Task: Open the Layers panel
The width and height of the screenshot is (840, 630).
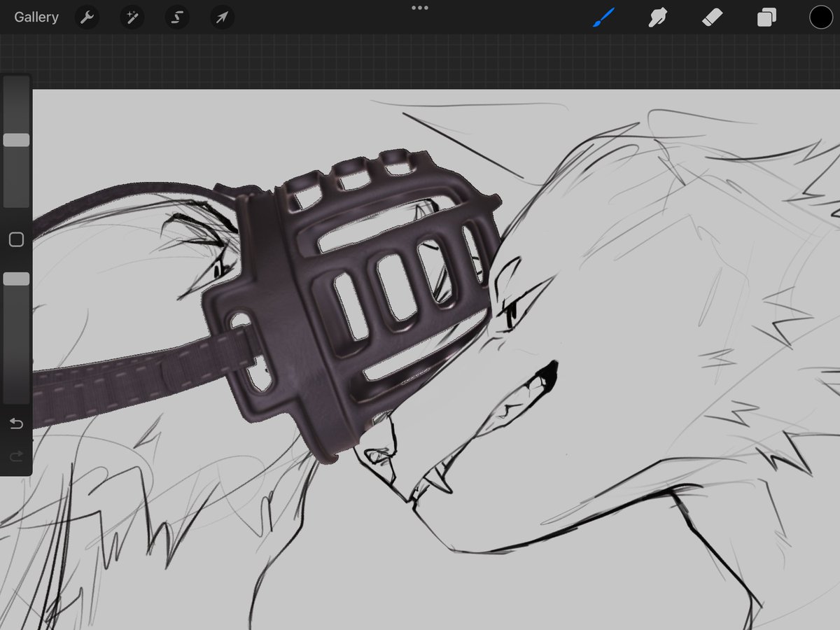Action: 766,17
